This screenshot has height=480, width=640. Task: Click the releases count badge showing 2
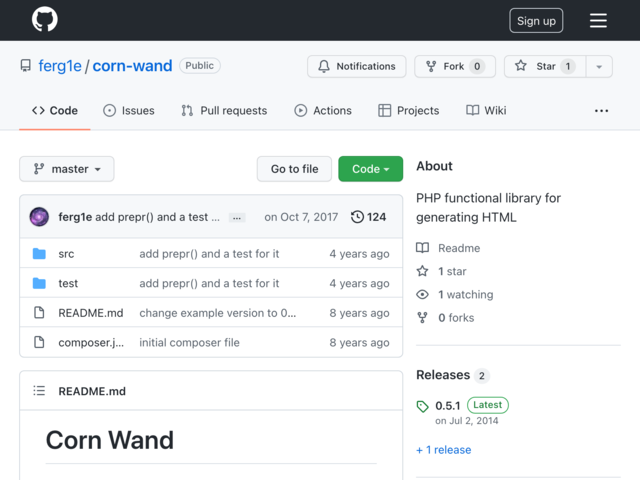(x=482, y=376)
